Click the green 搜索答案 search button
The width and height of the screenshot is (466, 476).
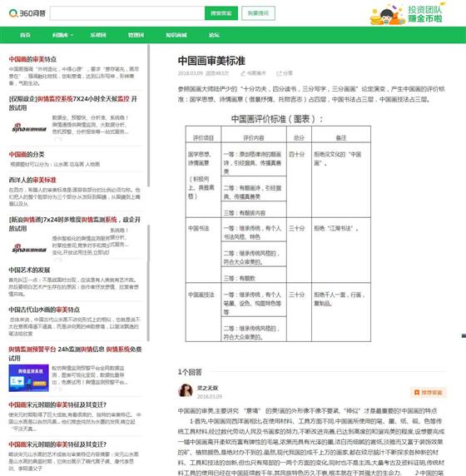tap(221, 13)
